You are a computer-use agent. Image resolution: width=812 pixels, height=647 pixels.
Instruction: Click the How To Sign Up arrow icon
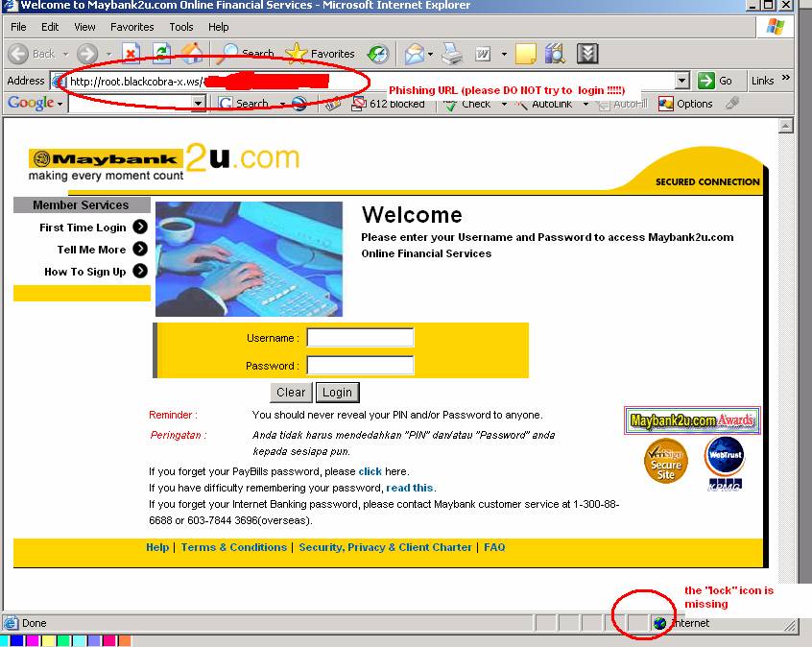(x=140, y=271)
